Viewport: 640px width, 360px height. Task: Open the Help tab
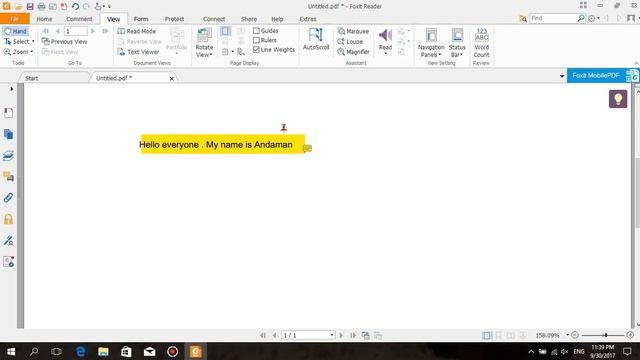coord(277,19)
